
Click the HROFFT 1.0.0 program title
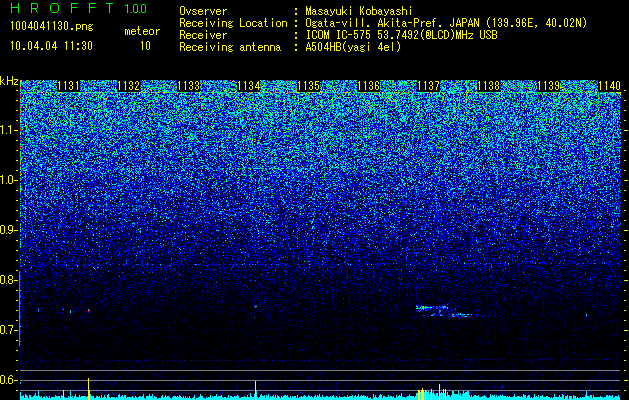pyautogui.click(x=78, y=8)
